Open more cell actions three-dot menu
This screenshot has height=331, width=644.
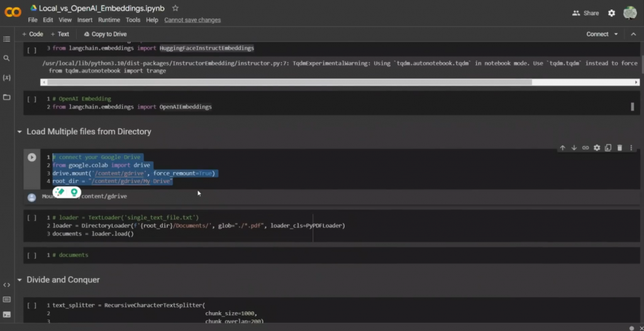click(x=631, y=148)
